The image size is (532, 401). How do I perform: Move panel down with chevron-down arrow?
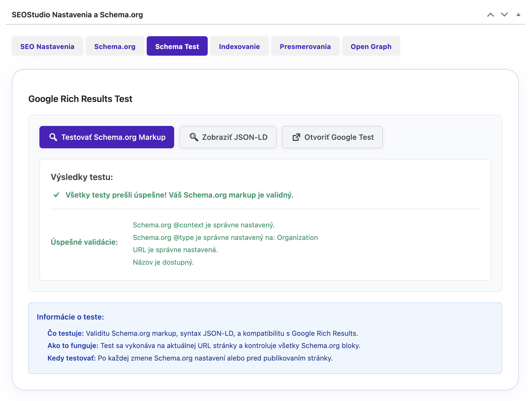(504, 15)
